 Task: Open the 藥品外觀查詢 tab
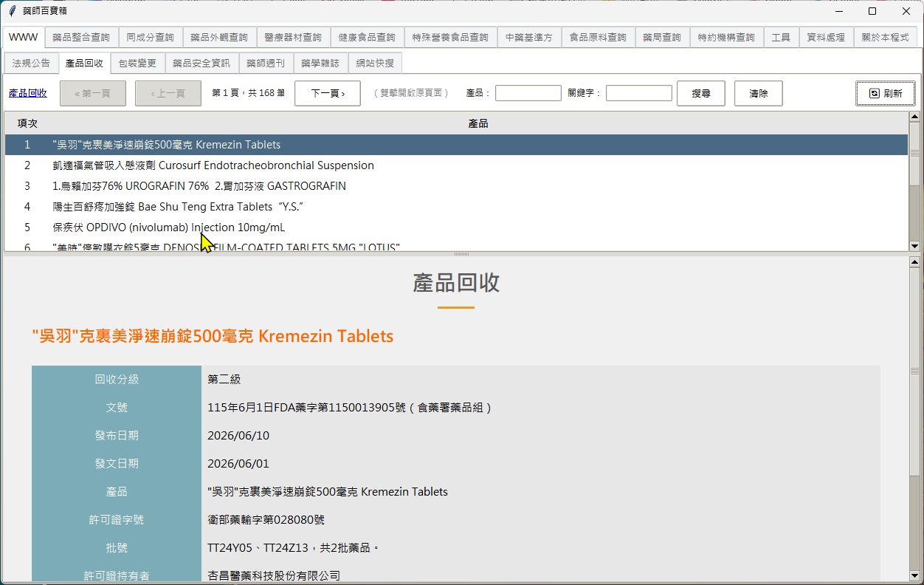coord(219,38)
